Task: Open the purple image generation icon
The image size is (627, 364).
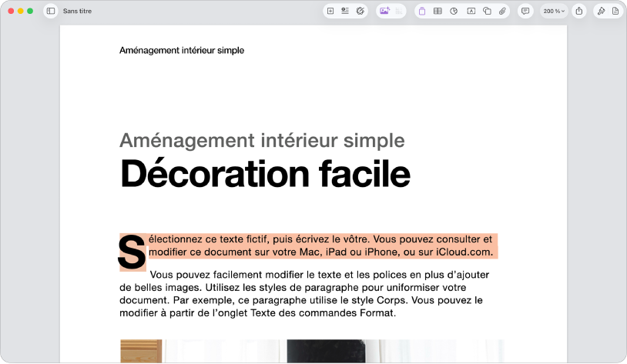Action: pos(384,12)
